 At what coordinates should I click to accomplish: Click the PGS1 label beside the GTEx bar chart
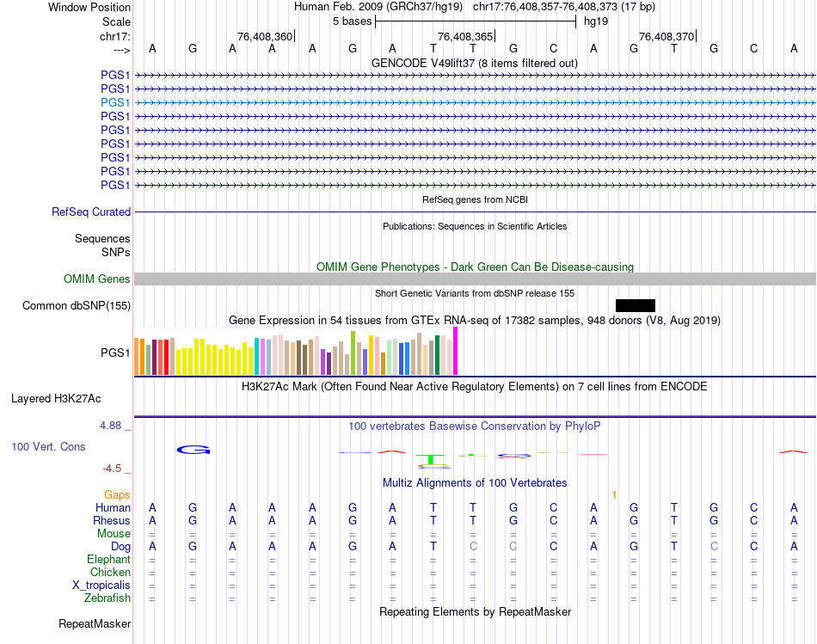tap(115, 353)
